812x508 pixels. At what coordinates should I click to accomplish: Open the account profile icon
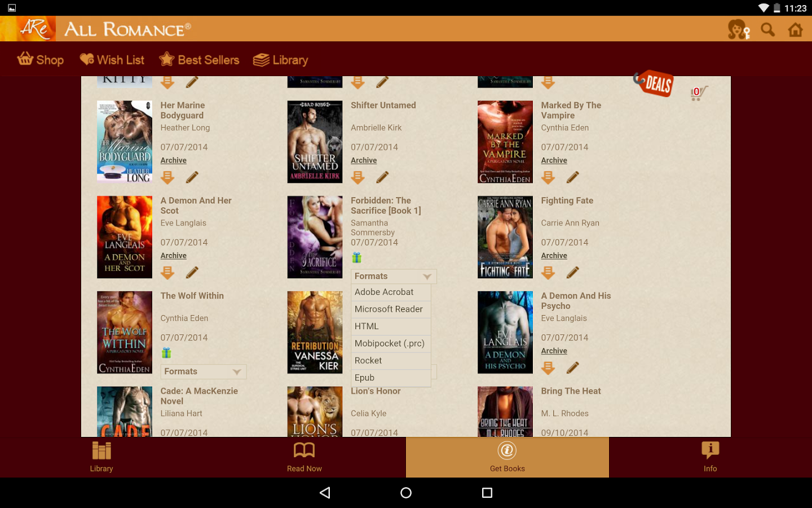coord(738,29)
